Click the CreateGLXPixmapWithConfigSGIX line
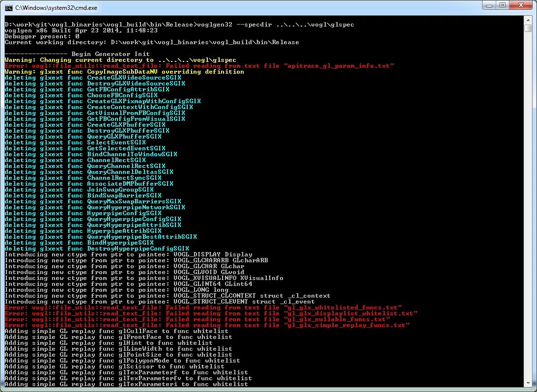The height and width of the screenshot is (392, 537). pyautogui.click(x=103, y=101)
